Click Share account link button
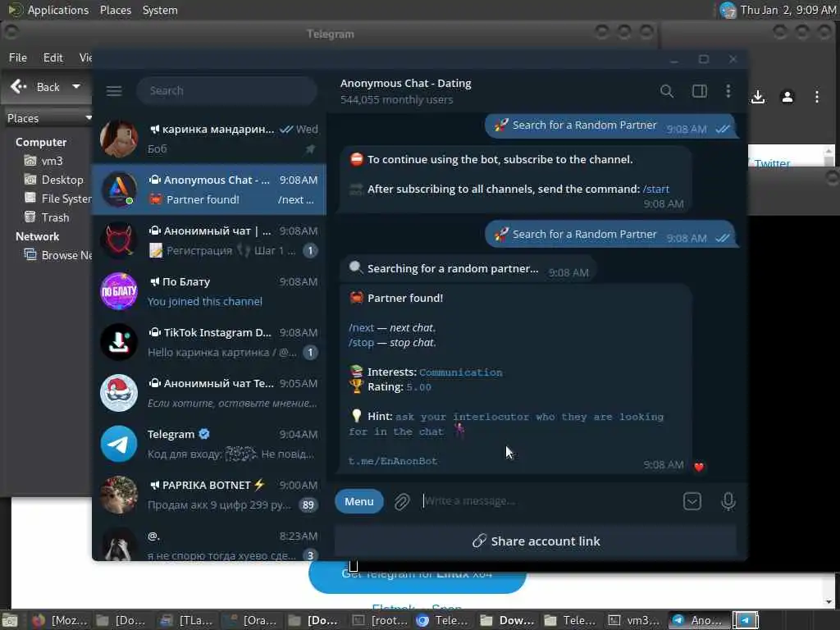 (536, 541)
